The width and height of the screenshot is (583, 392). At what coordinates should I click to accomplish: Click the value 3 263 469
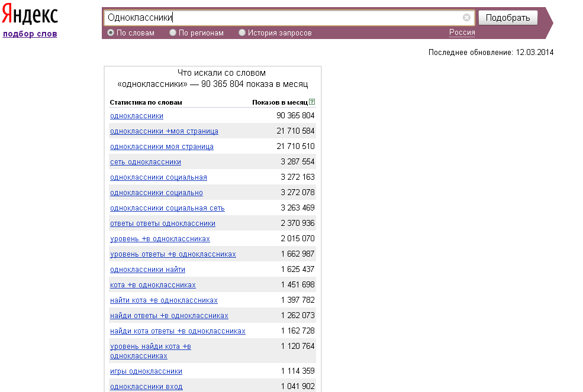(x=298, y=208)
